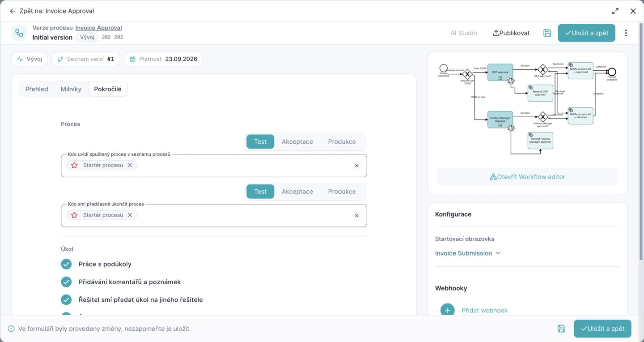Image resolution: width=644 pixels, height=342 pixels.
Task: Click the save disk icon in footer bar
Action: pyautogui.click(x=561, y=329)
